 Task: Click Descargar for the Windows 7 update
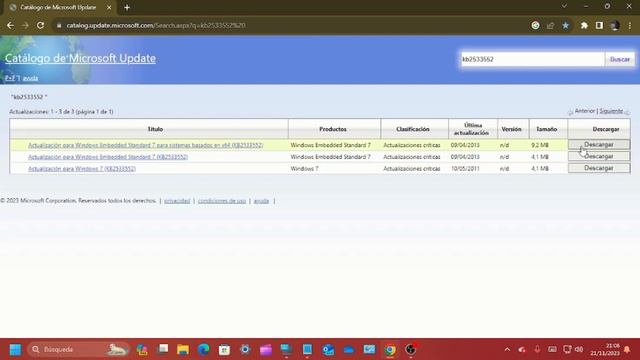pos(599,168)
